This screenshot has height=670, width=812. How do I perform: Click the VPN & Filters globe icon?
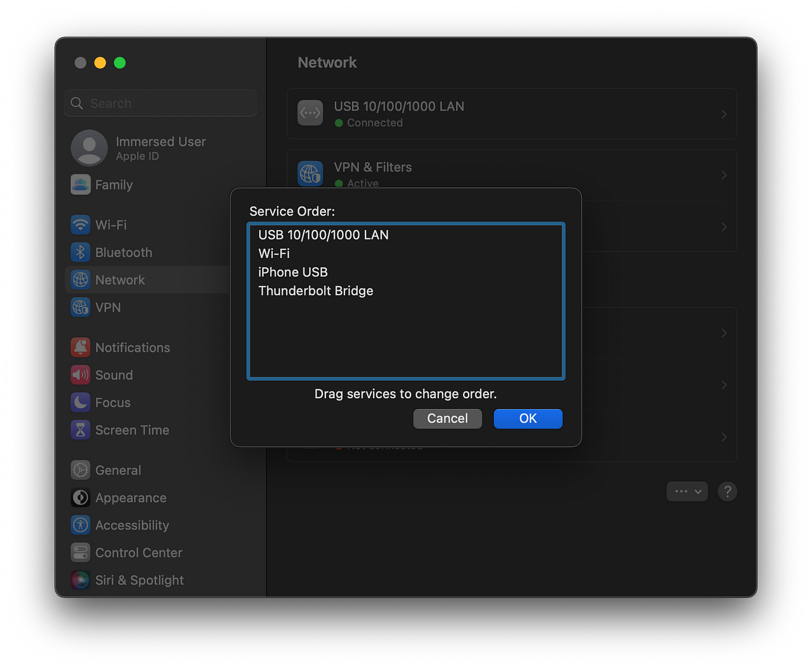coord(310,173)
